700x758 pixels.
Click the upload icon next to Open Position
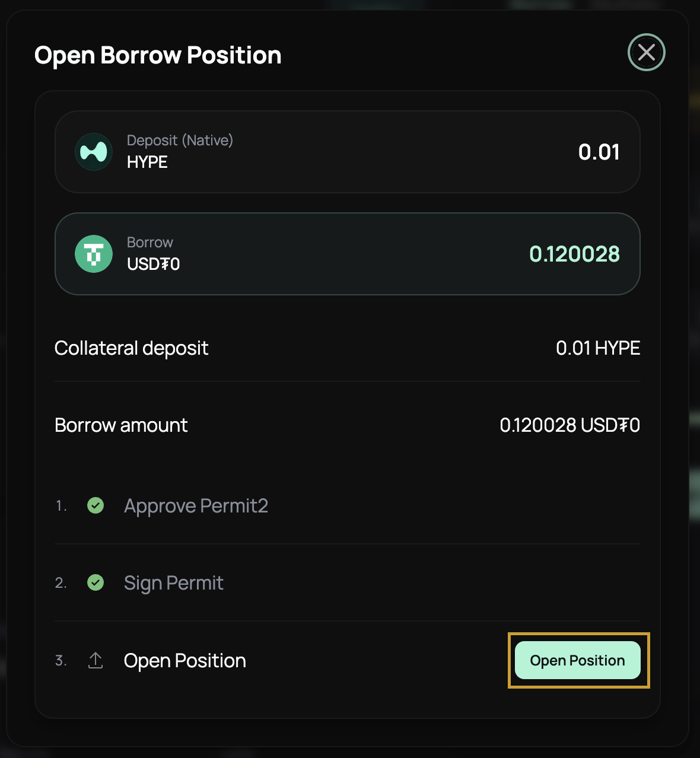(95, 660)
